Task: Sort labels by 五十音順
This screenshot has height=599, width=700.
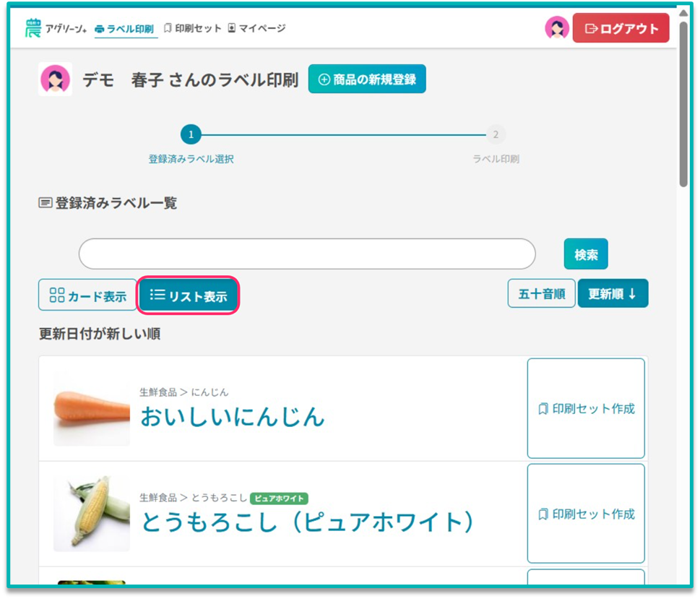Action: (x=541, y=294)
